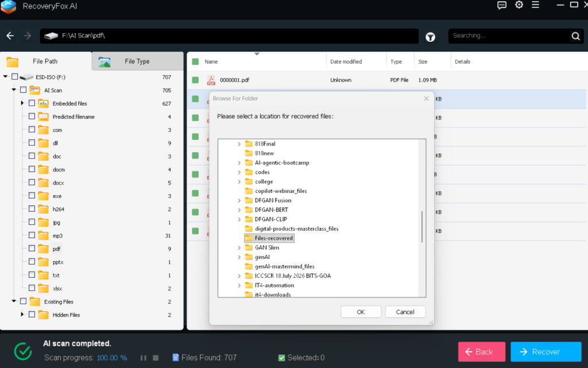The image size is (588, 368).
Task: Sort by the Size column header
Action: 423,62
